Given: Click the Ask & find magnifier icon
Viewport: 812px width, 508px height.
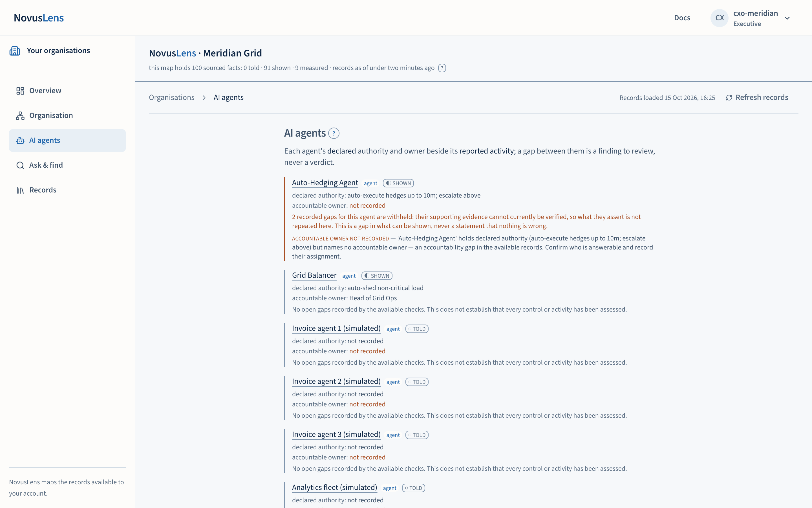Looking at the screenshot, I should point(20,165).
